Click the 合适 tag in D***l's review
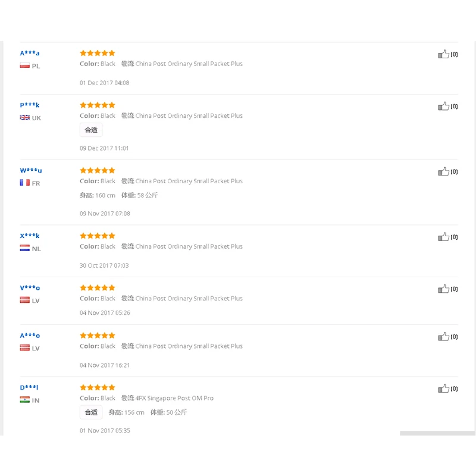 pos(91,412)
